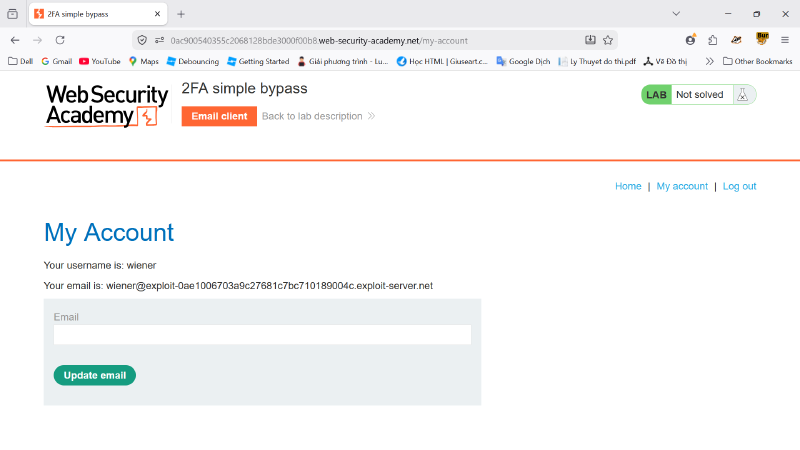Go back with the browser back arrow
This screenshot has width=800, height=450.
click(15, 40)
